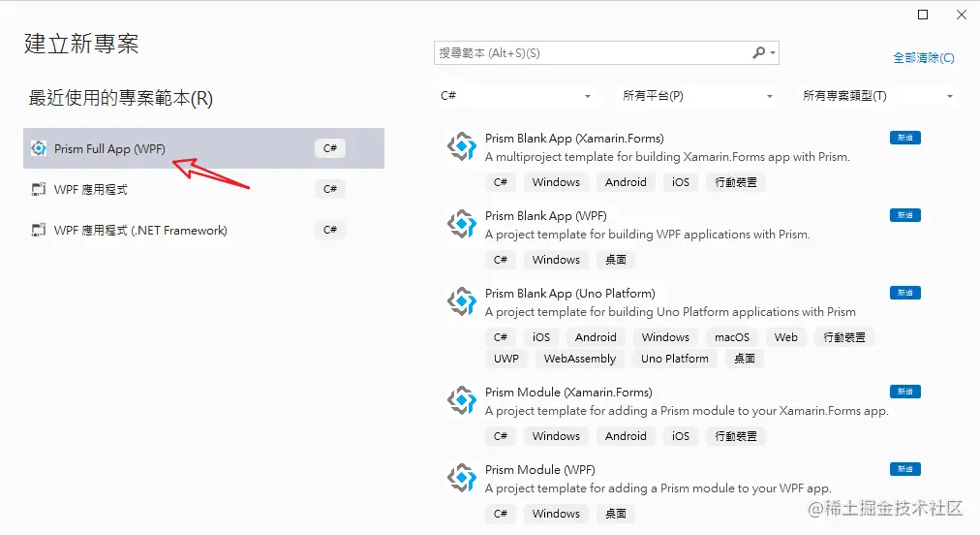
Task: Choose the Prism Module (WPF) template title
Action: coord(540,470)
